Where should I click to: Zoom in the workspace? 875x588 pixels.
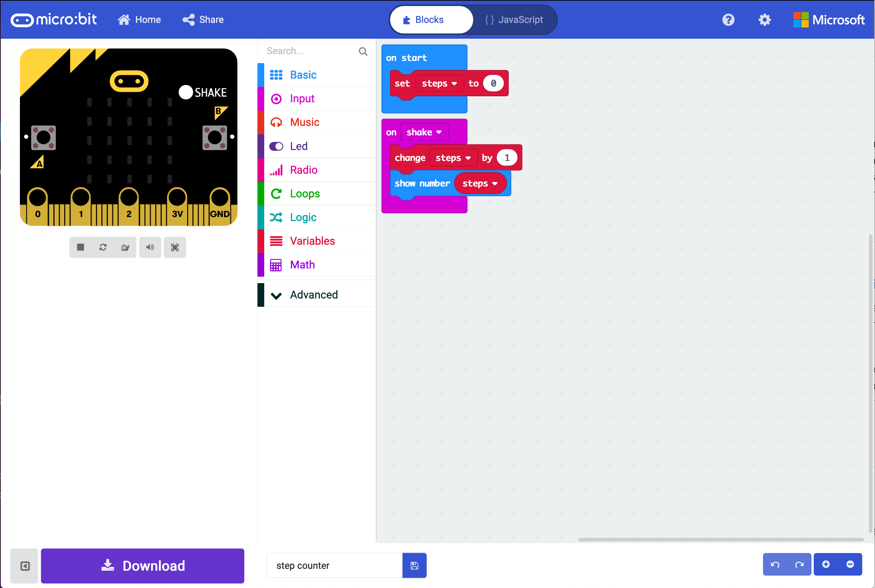(x=826, y=564)
